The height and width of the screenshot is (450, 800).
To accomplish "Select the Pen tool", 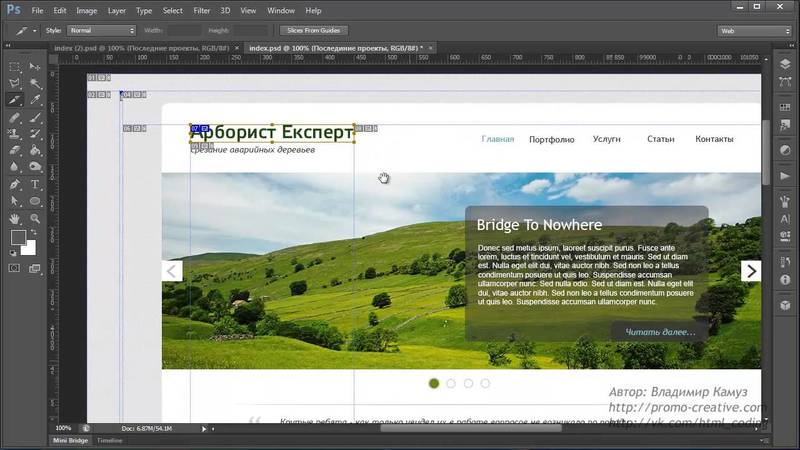I will [x=14, y=184].
